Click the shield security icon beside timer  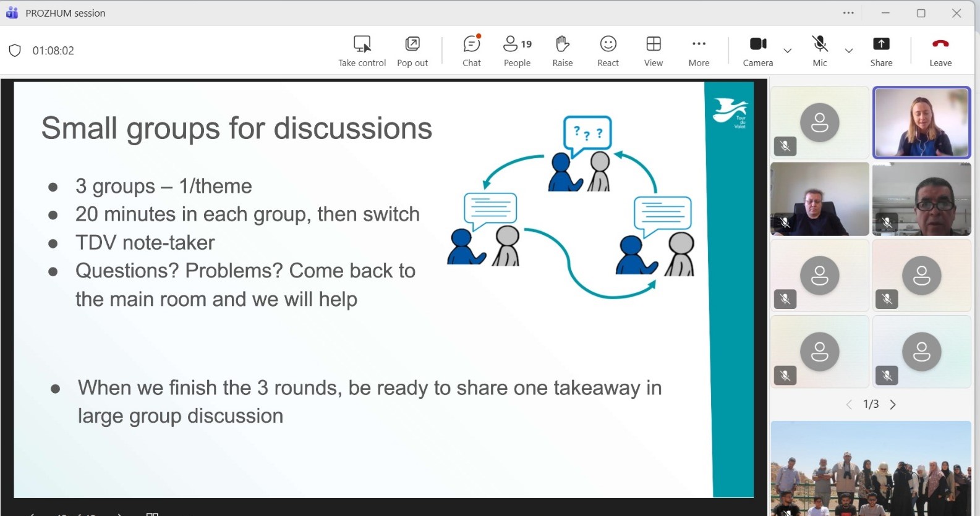(15, 51)
